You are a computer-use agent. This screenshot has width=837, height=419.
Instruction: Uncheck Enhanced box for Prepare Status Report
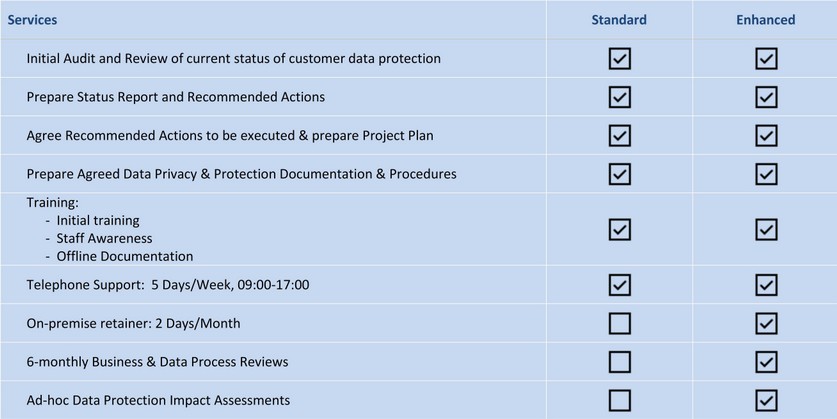pyautogui.click(x=766, y=97)
